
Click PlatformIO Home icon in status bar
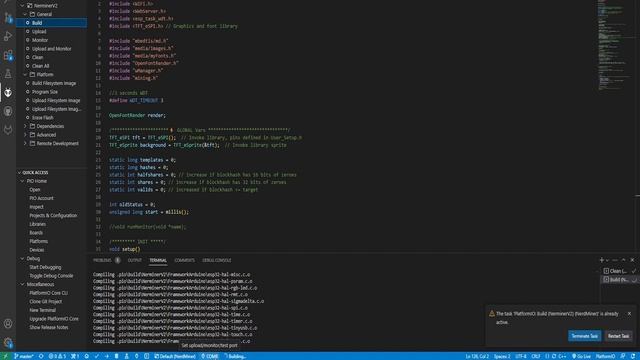[x=87, y=356]
